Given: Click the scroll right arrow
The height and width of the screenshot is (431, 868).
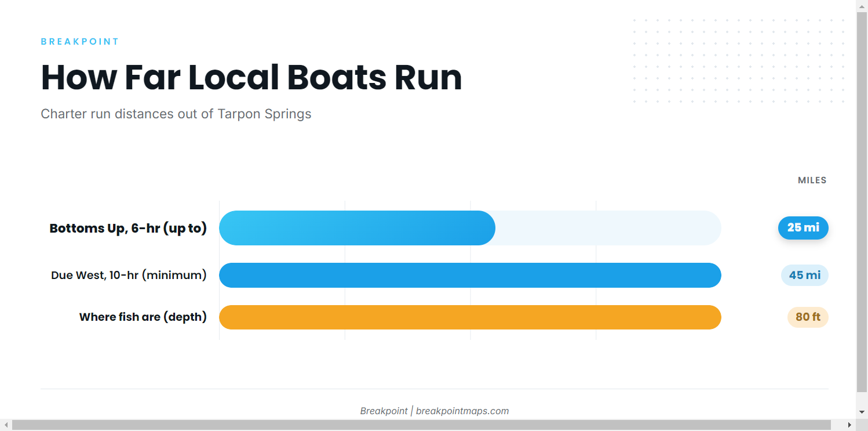Looking at the screenshot, I should click(849, 425).
